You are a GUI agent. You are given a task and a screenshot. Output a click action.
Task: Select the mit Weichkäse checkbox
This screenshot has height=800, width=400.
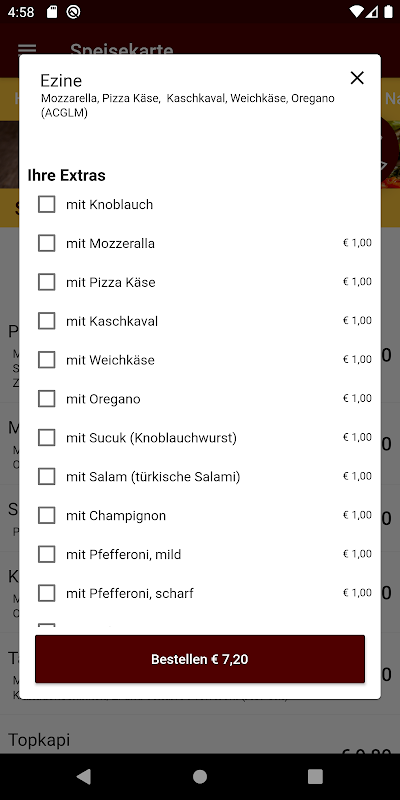[46, 360]
